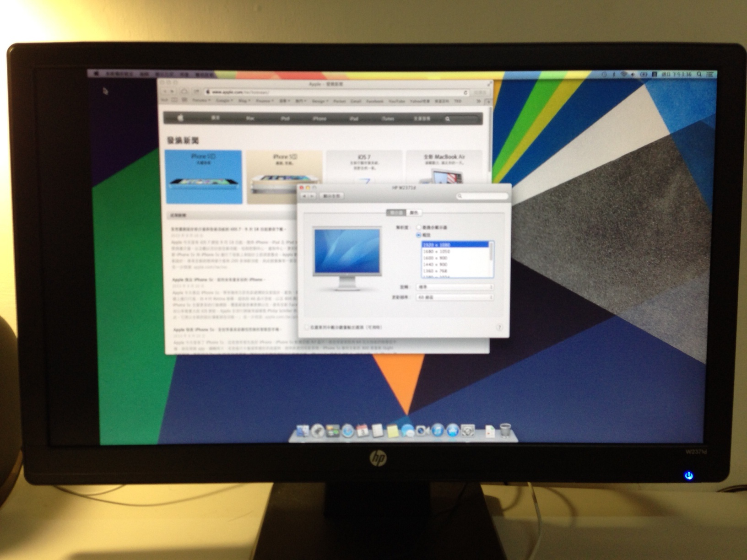The height and width of the screenshot is (560, 747).
Task: Open Mission Control from the Dock
Action: (x=332, y=431)
